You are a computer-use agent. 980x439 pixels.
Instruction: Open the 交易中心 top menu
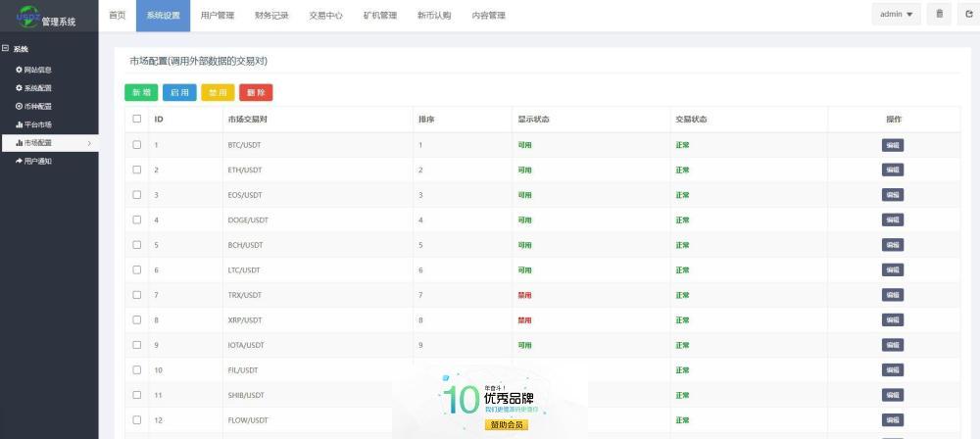pyautogui.click(x=325, y=16)
